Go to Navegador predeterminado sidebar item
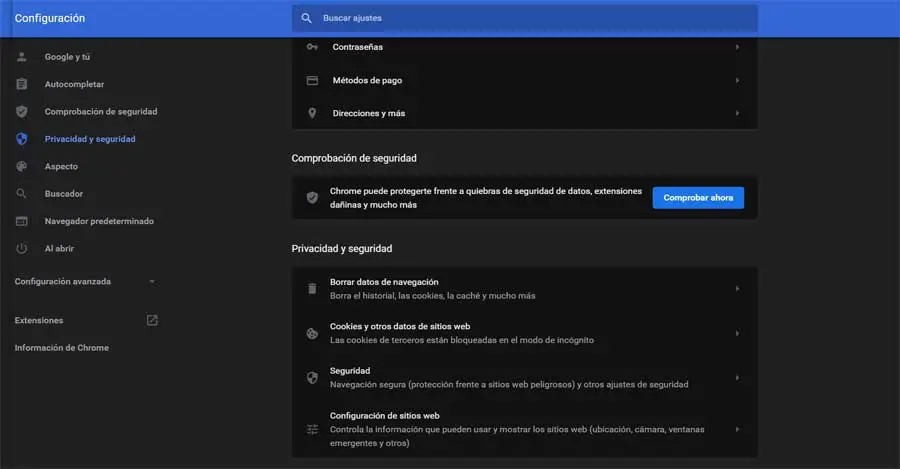 (x=98, y=221)
